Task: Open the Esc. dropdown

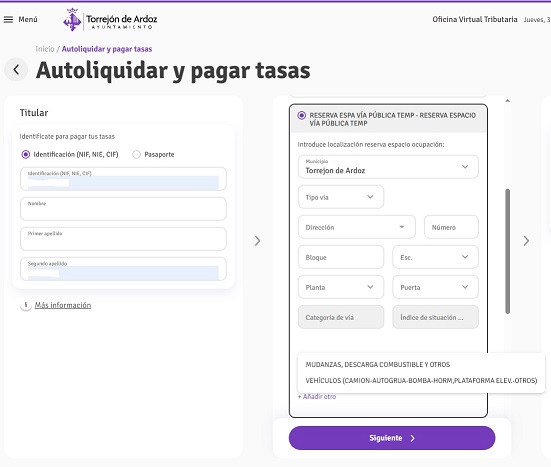Action: pyautogui.click(x=435, y=257)
